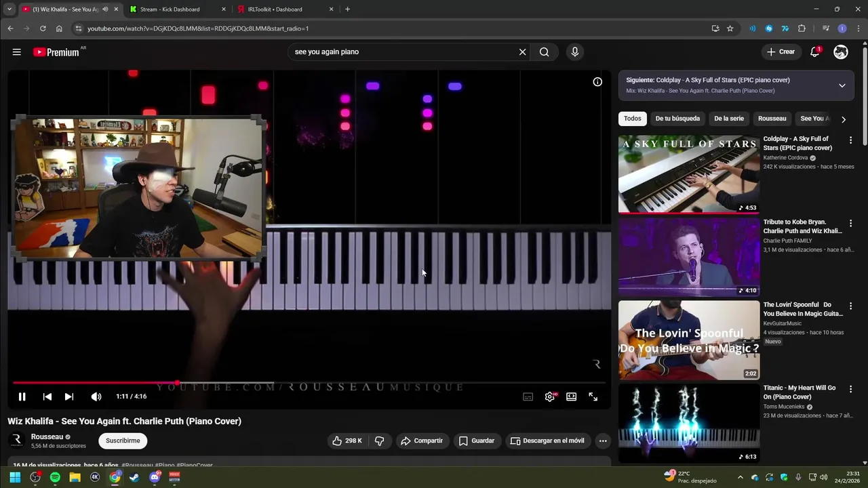Select the Todos filter chip

[633, 119]
